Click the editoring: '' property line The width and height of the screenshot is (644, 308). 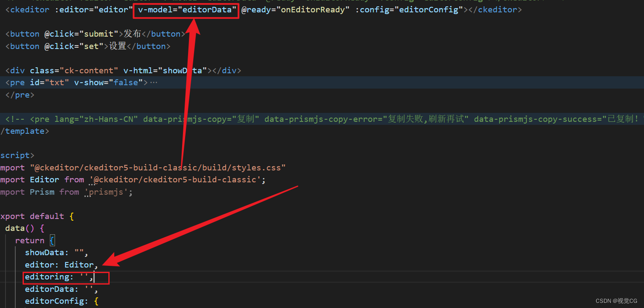click(x=59, y=277)
